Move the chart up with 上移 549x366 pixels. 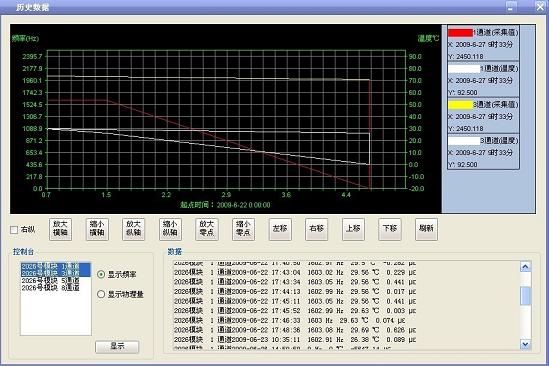click(353, 229)
